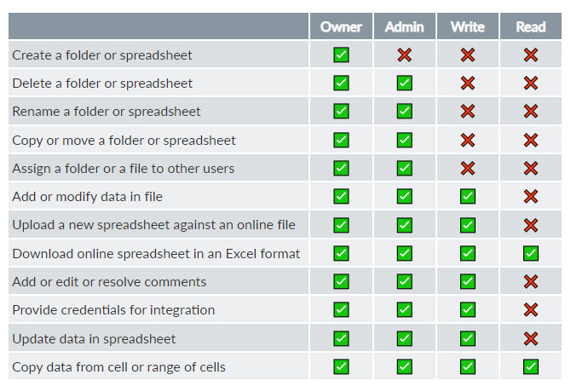Click Admin checkmark for Provide credentials for integration

(404, 309)
